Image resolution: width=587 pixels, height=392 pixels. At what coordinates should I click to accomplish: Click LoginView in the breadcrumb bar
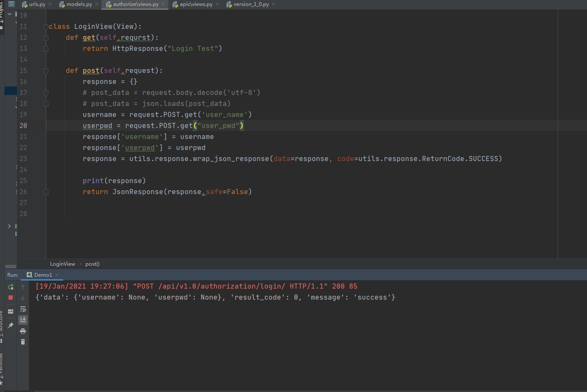62,264
